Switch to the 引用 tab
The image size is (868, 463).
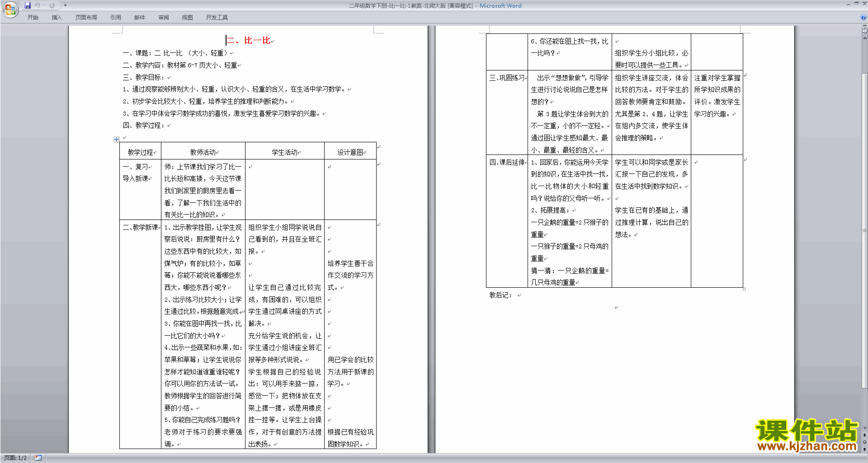pyautogui.click(x=116, y=18)
